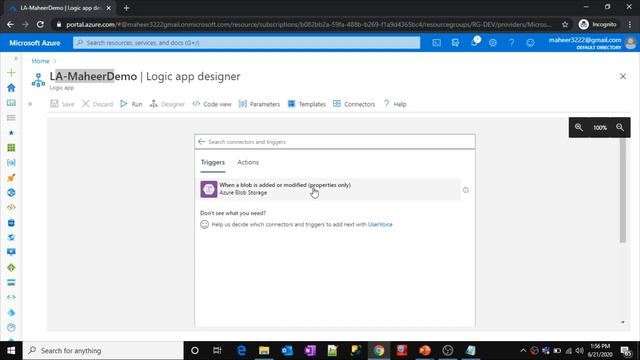
Task: Open Azure help question mark
Action: click(511, 42)
